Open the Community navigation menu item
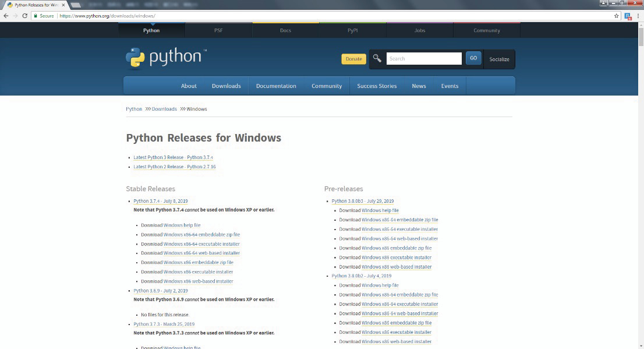 [327, 86]
